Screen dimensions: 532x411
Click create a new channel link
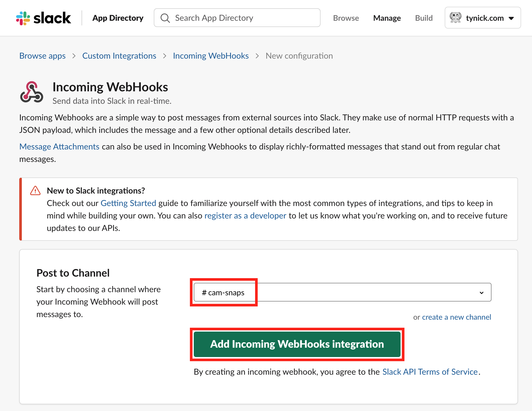click(456, 317)
